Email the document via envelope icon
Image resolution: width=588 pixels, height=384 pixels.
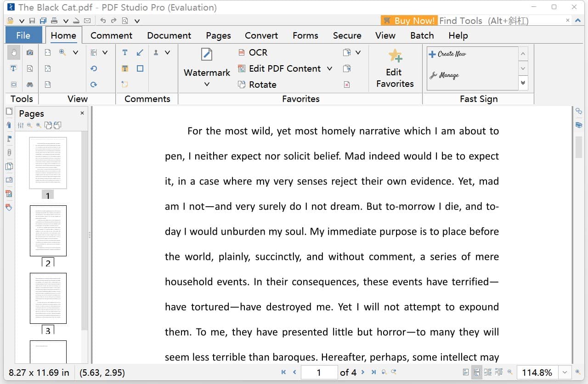click(87, 21)
